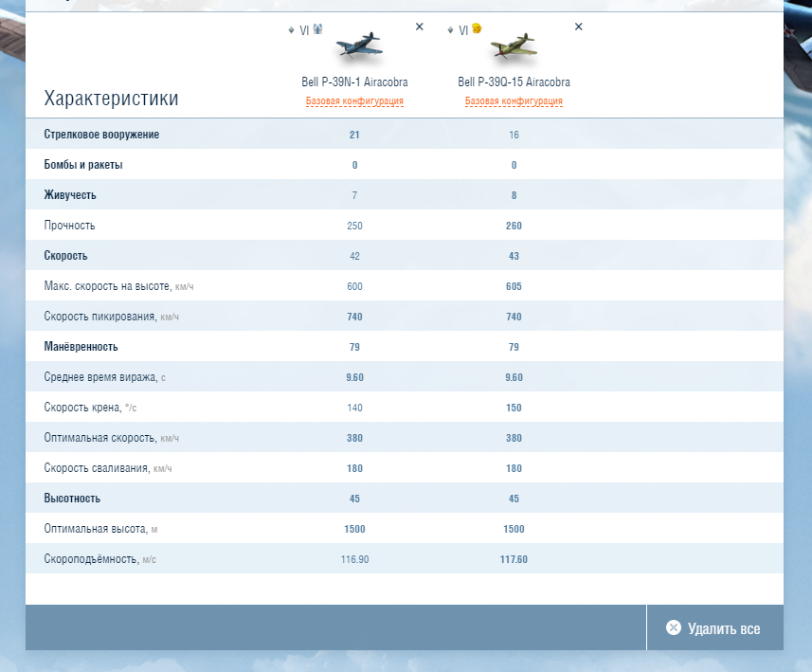This screenshot has width=812, height=672.
Task: Click the Живучесть row label
Action: (x=70, y=195)
